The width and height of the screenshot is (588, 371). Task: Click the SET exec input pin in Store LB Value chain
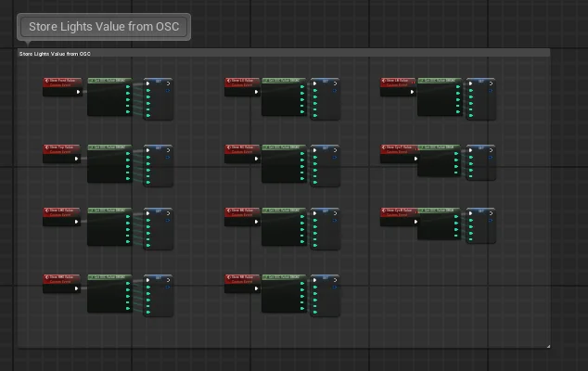click(x=470, y=83)
